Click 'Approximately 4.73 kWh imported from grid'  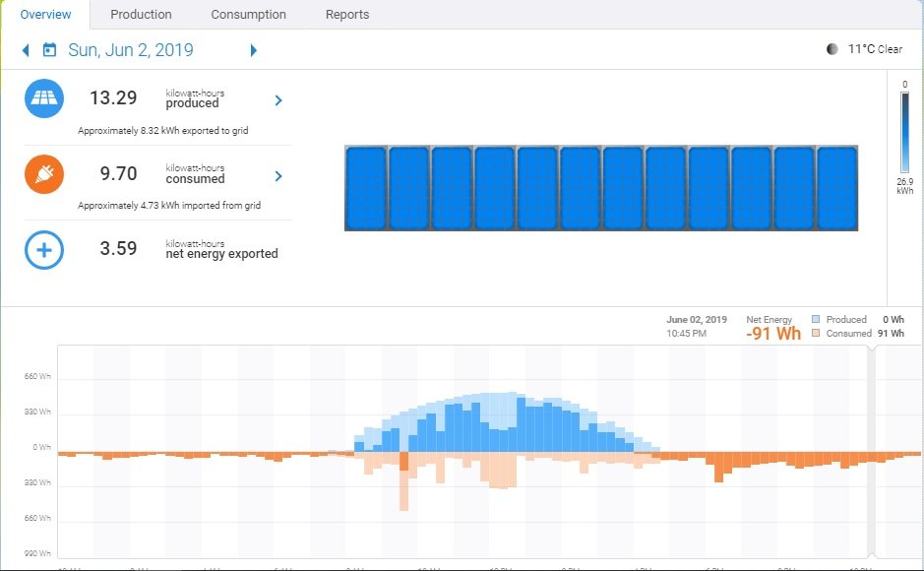pyautogui.click(x=169, y=205)
